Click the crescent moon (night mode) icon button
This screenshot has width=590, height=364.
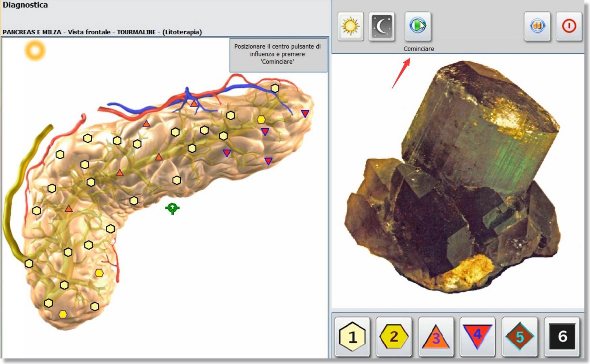click(x=382, y=26)
